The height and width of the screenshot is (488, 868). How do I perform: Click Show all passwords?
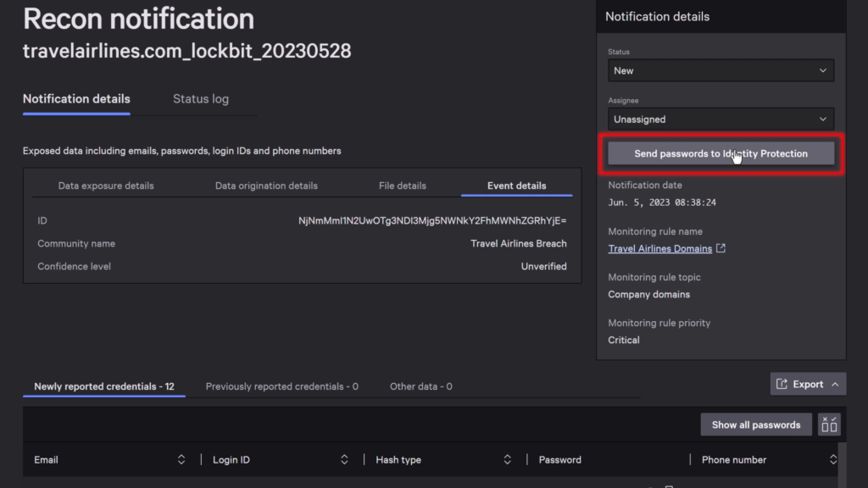point(755,424)
